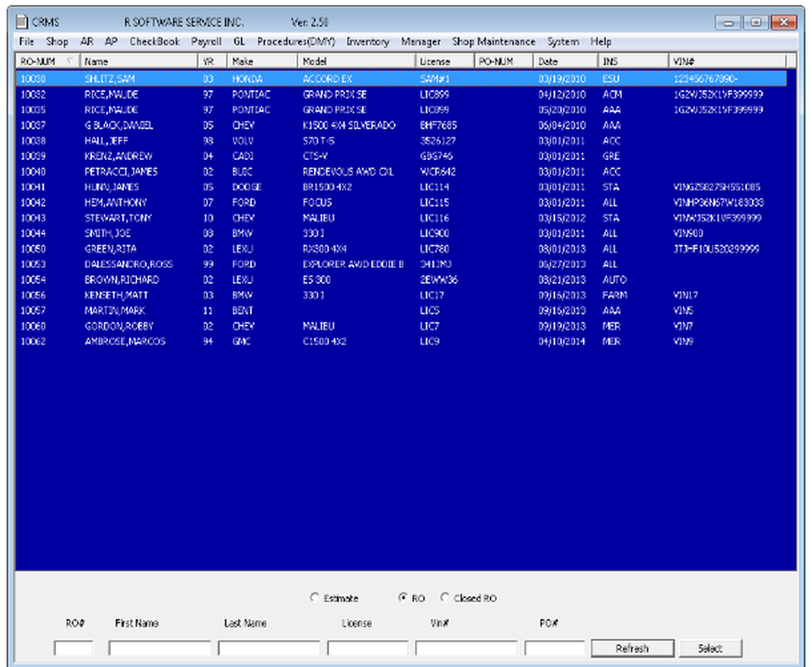Screen dimensions: 812x667
Task: Select the DALESSANDRO,ROSS row
Action: pyautogui.click(x=401, y=264)
